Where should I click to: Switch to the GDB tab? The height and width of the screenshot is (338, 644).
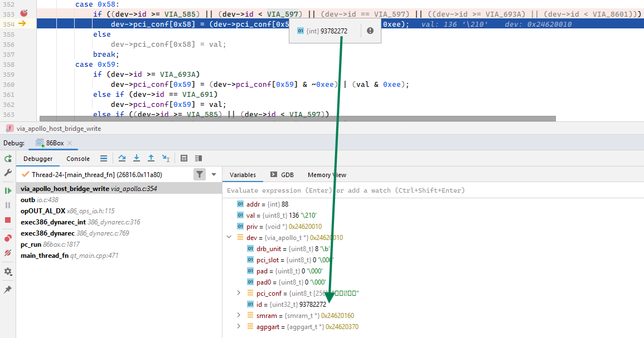(288, 174)
